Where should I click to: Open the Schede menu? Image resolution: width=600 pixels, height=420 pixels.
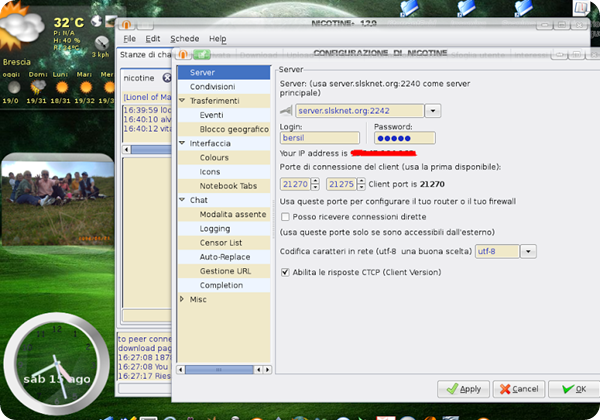[x=184, y=39]
